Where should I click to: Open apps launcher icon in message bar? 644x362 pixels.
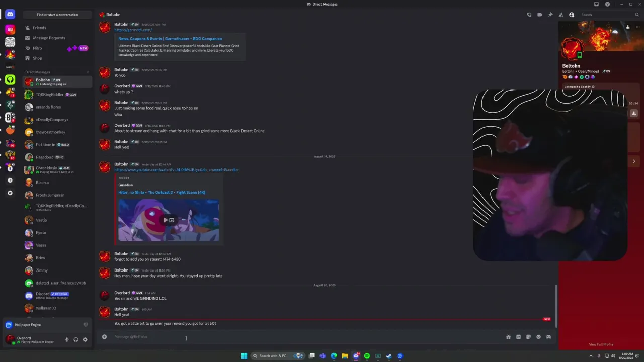548,337
